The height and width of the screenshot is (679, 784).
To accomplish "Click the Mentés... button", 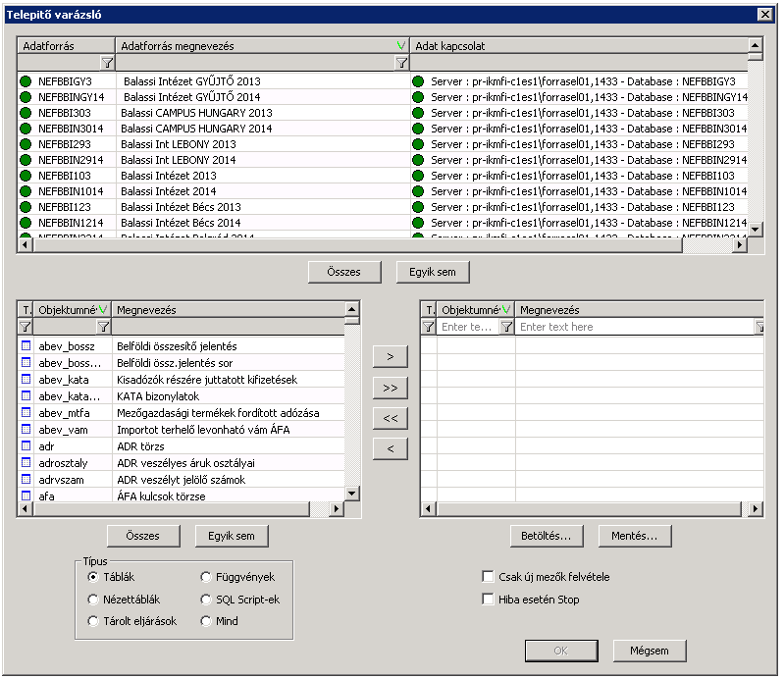I will (635, 536).
